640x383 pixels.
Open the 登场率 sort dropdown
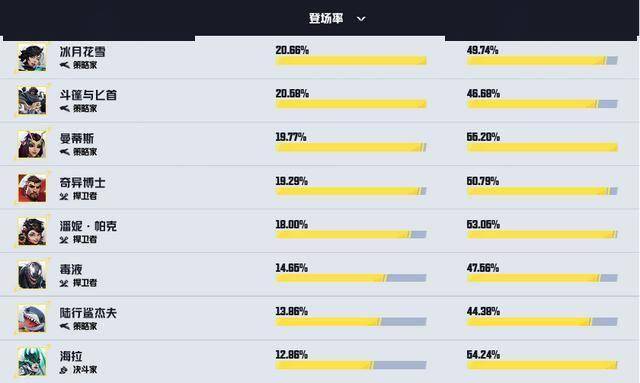click(337, 18)
